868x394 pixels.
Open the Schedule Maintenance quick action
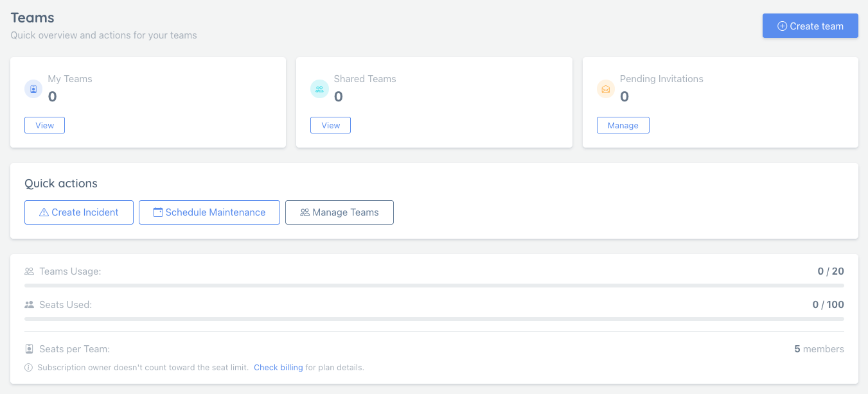coord(209,212)
